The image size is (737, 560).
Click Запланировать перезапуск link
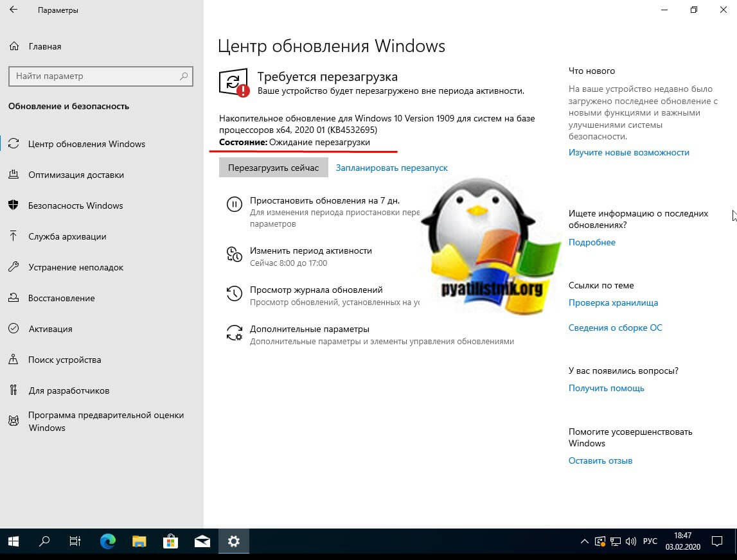click(x=391, y=168)
